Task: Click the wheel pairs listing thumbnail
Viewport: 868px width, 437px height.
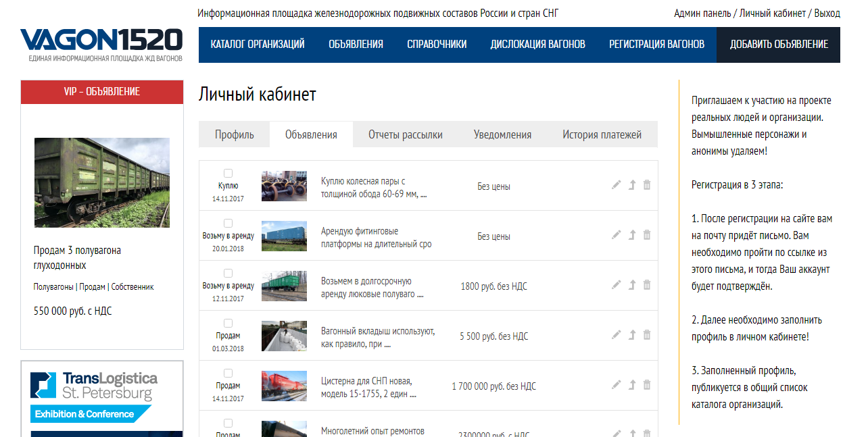Action: [284, 186]
